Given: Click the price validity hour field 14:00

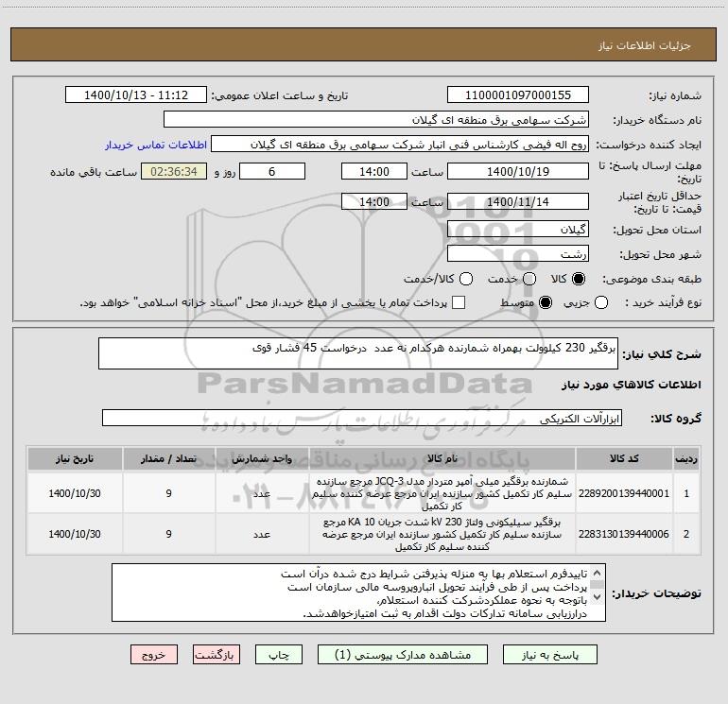Looking at the screenshot, I should (374, 201).
